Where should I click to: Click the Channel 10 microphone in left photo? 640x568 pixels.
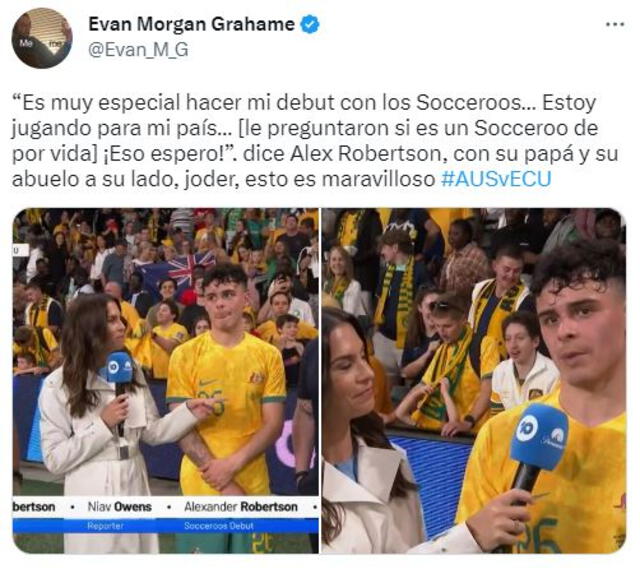(x=119, y=367)
